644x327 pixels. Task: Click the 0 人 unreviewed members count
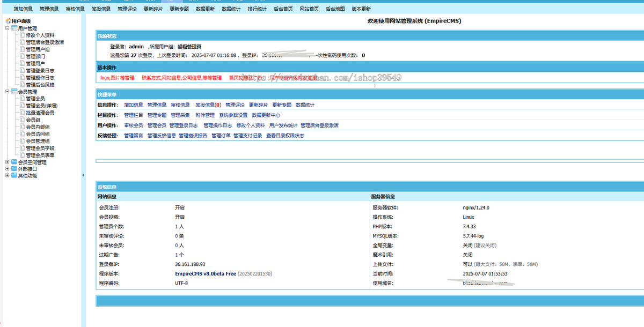[179, 246]
